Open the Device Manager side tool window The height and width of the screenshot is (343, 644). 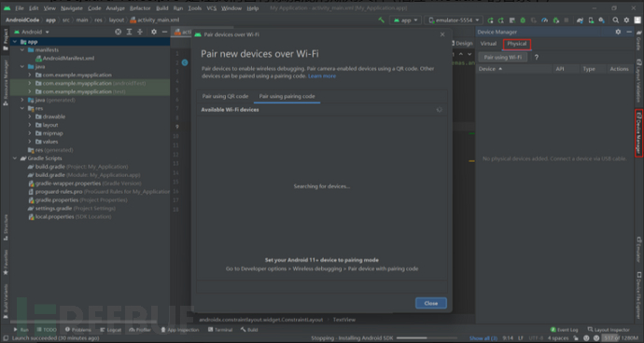[638, 133]
